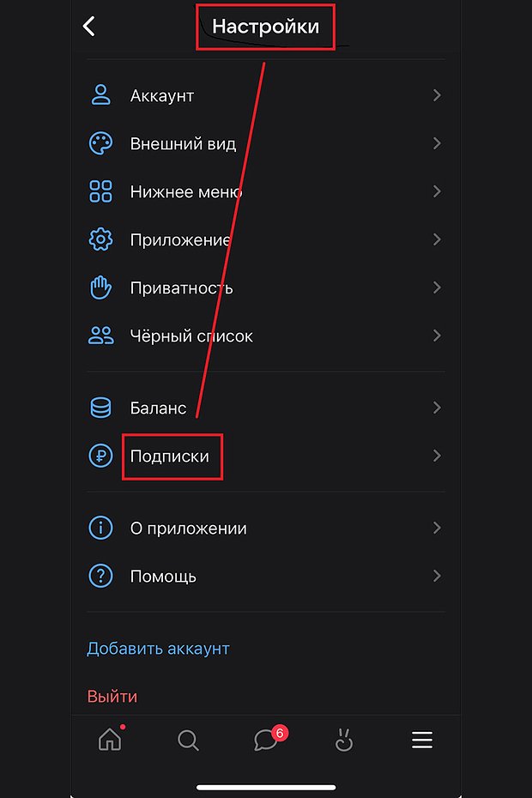Tap the Помощь question mark icon
The image size is (532, 798).
pos(100,576)
